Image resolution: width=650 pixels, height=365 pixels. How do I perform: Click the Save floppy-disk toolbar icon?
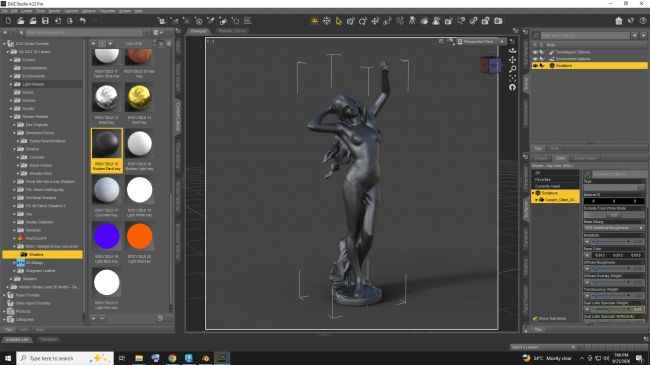(x=45, y=21)
